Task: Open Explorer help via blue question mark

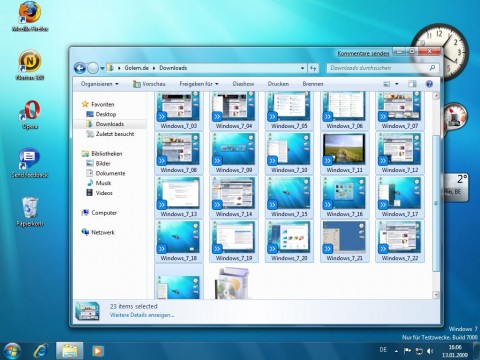Action: [429, 84]
